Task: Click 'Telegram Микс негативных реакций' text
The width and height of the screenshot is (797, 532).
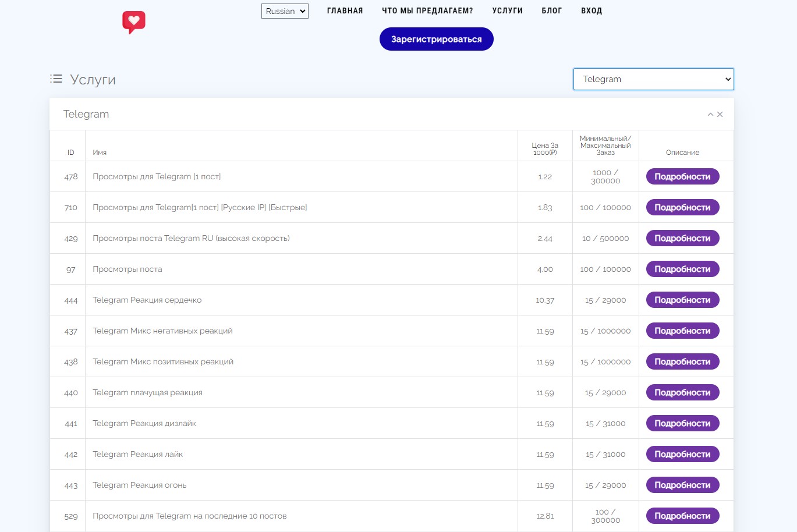Action: [162, 331]
